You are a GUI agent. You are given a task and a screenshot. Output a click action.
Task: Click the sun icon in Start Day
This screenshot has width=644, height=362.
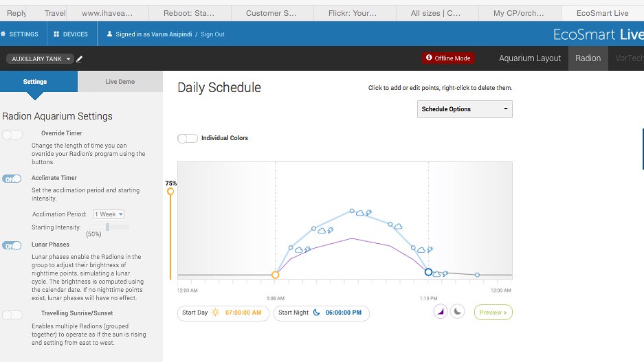click(x=215, y=313)
